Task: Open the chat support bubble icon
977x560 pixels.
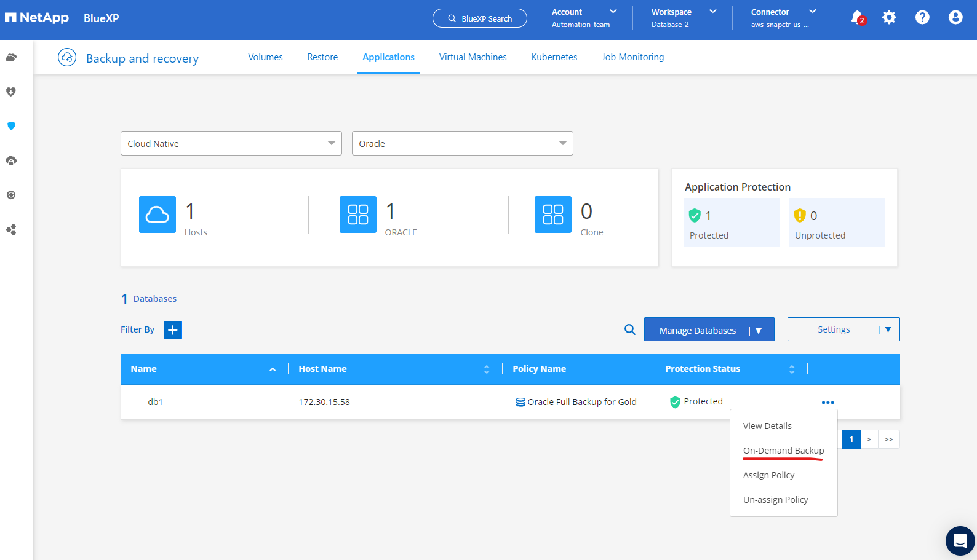Action: (x=960, y=541)
